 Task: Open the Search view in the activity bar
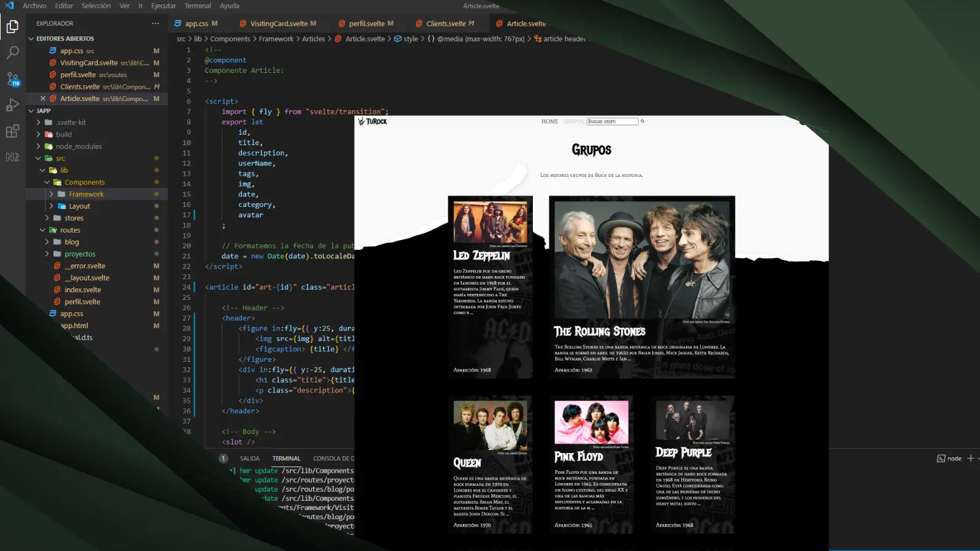tap(12, 53)
